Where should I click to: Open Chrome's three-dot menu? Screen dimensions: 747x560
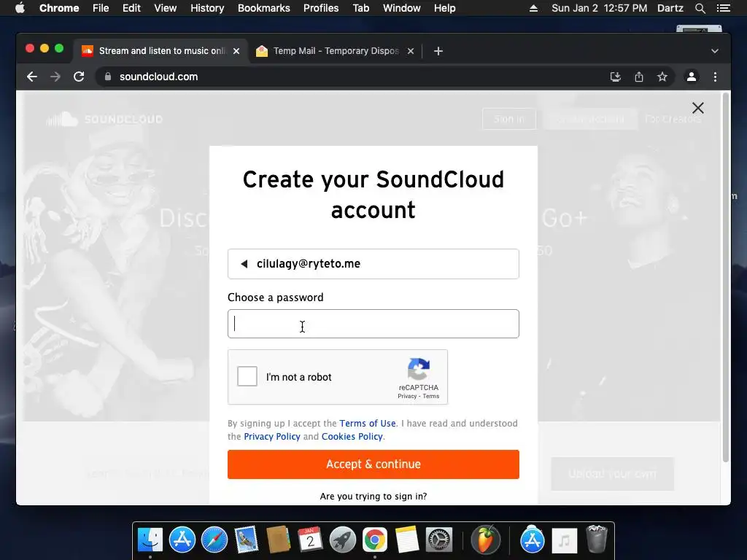(x=715, y=77)
